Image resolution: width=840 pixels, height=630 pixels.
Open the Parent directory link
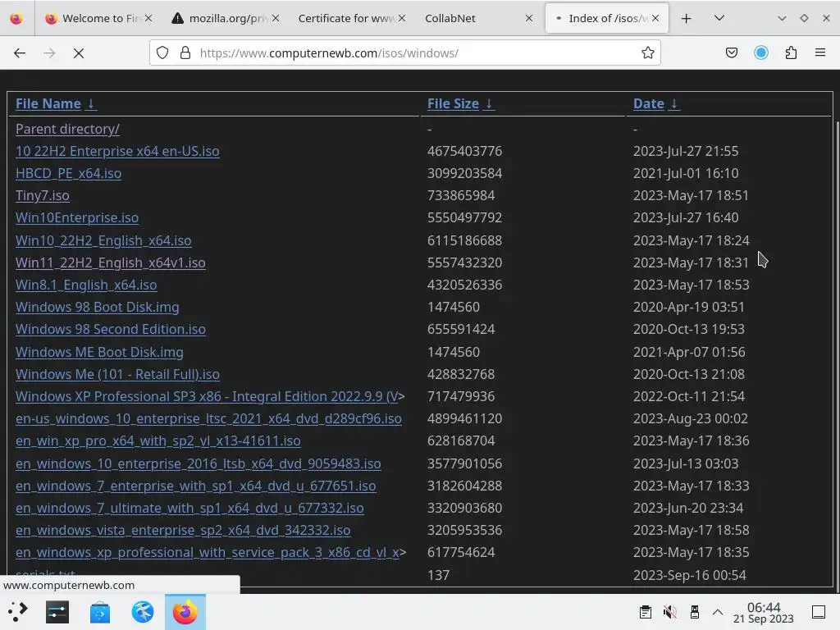67,129
